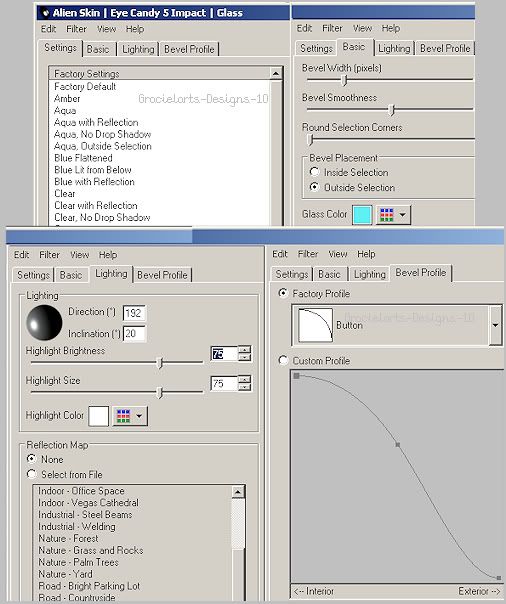Select 'Amber' glass preset
This screenshot has width=506, height=604.
point(67,99)
